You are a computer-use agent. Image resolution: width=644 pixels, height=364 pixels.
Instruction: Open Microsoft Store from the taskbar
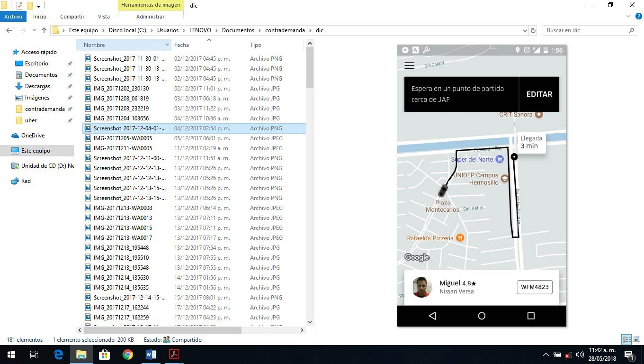pos(104,354)
